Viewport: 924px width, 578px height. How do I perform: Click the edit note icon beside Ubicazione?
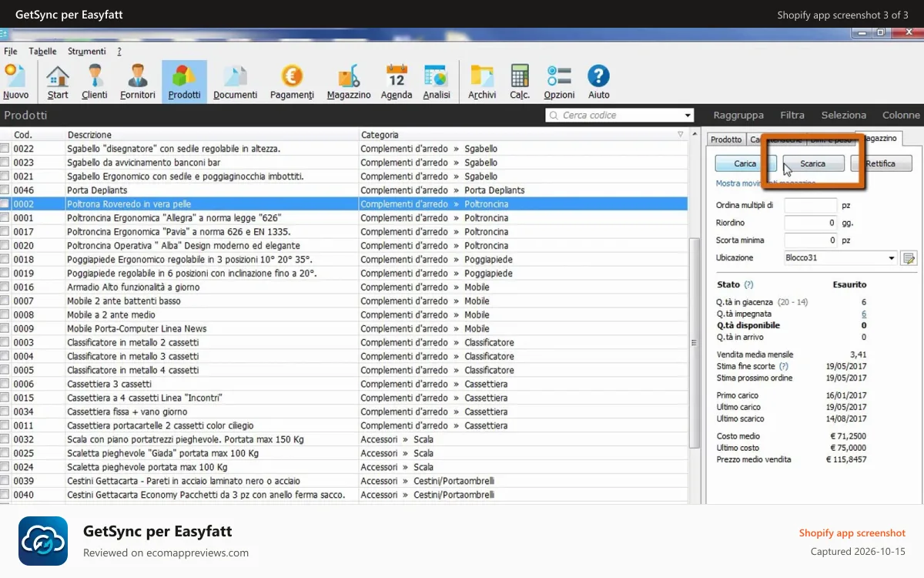pyautogui.click(x=909, y=258)
